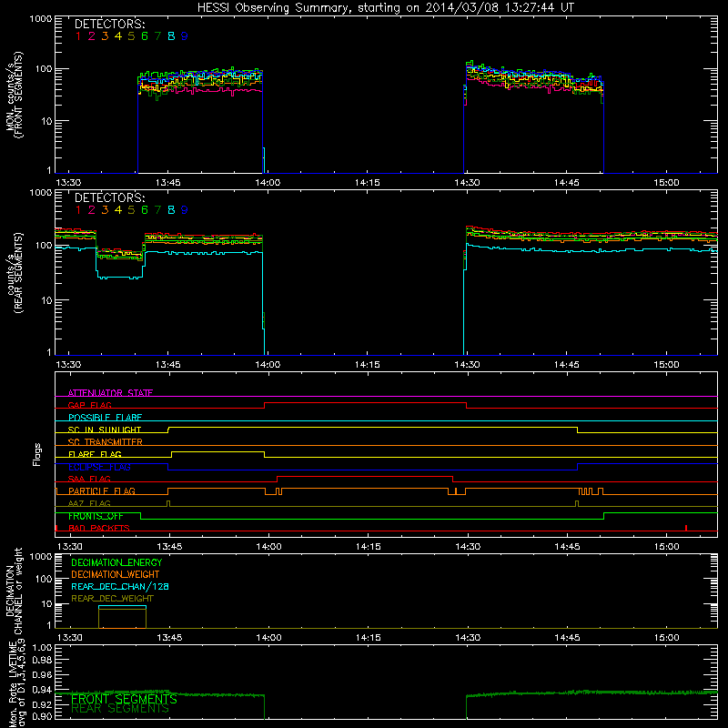Select the FLARE_FLAG label
The height and width of the screenshot is (728, 728).
(x=95, y=454)
